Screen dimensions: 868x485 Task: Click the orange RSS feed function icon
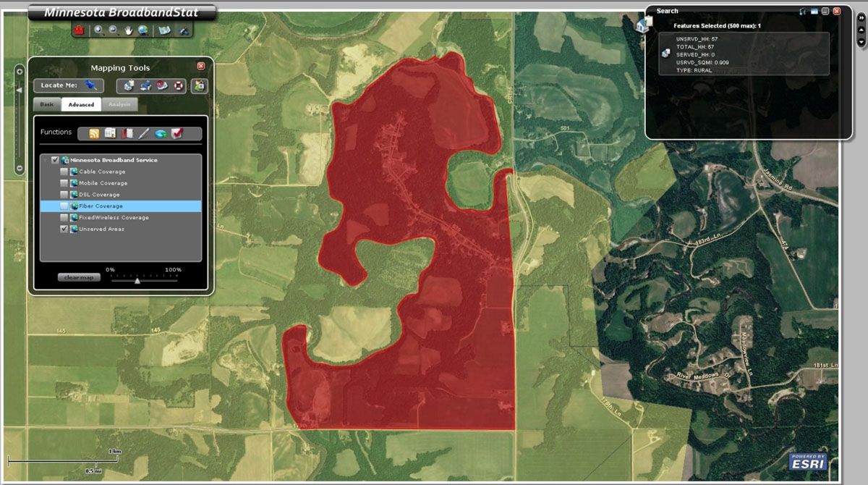click(94, 134)
